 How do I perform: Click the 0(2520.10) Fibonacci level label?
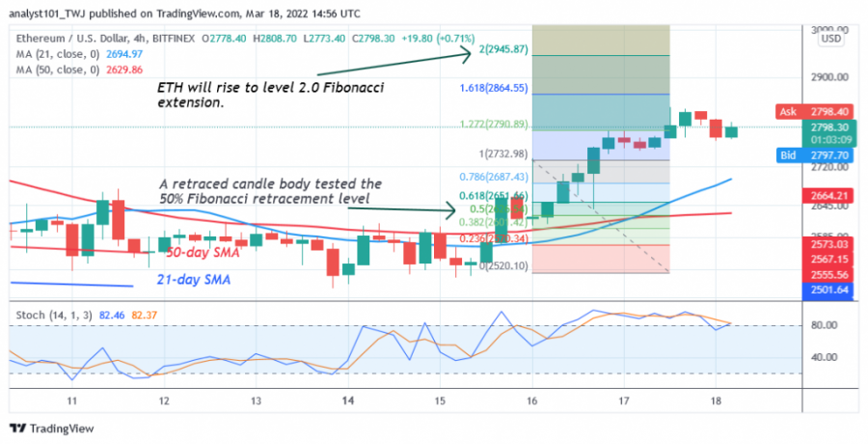(503, 266)
